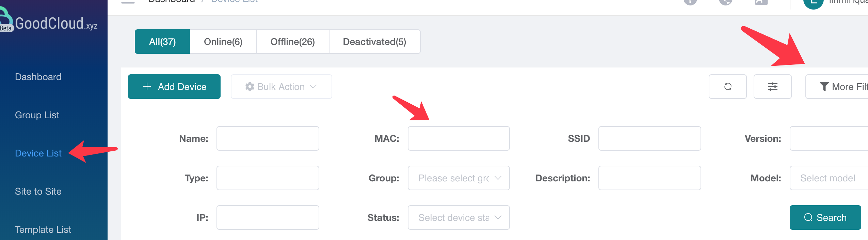Click into the Name input field
This screenshot has height=240, width=868.
click(x=268, y=138)
